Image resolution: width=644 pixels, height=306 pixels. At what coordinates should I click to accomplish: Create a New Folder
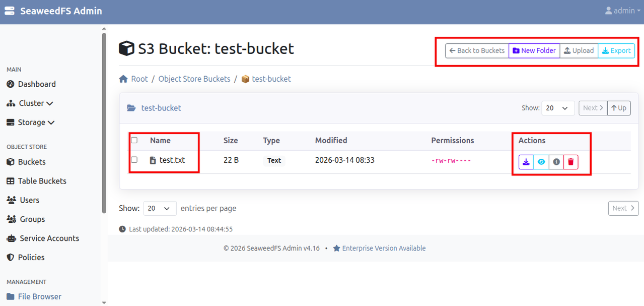pos(534,50)
